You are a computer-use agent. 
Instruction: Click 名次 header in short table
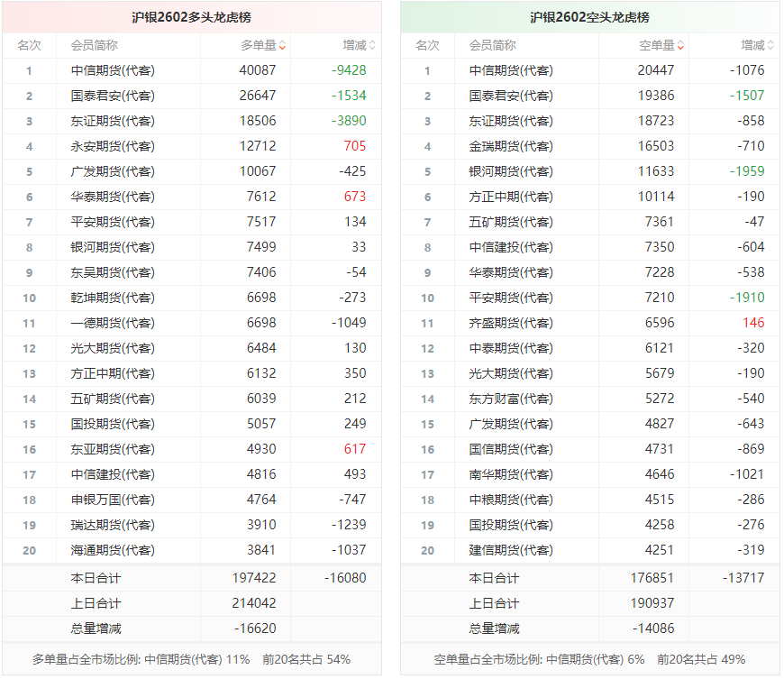point(427,45)
